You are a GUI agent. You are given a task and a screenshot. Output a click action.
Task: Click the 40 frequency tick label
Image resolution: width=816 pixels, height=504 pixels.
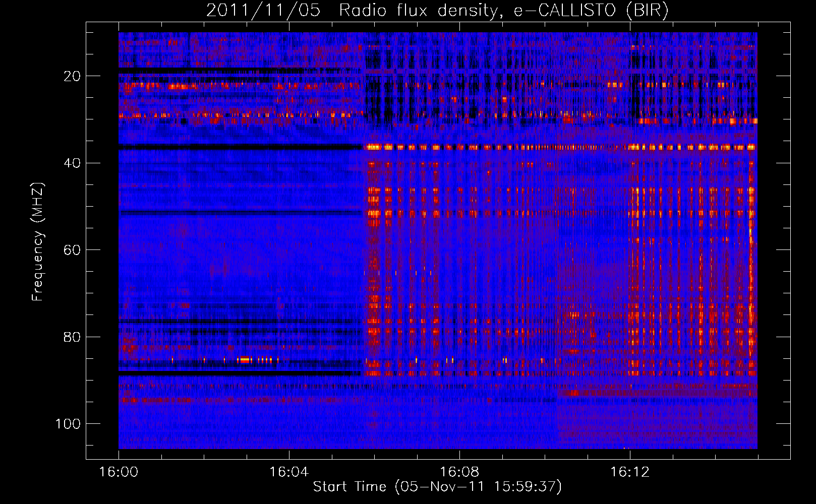(72, 163)
